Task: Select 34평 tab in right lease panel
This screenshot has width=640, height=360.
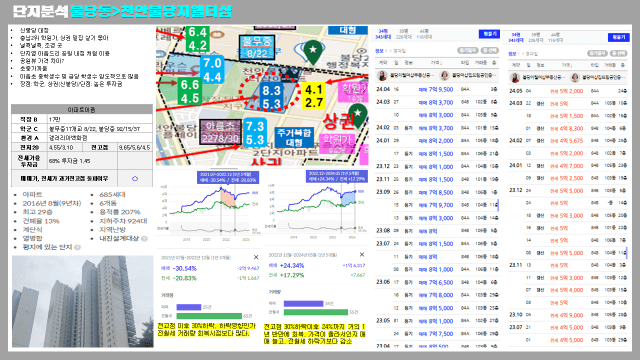Action: tap(516, 38)
